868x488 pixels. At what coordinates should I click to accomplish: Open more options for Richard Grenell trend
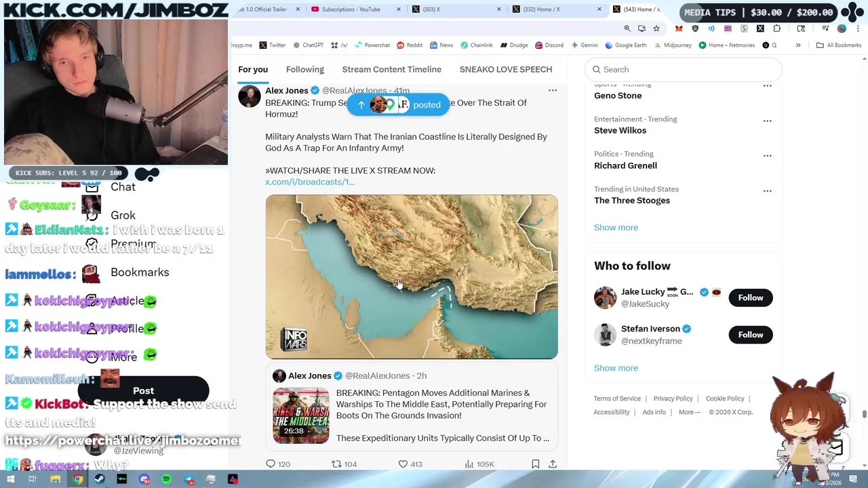[767, 155]
